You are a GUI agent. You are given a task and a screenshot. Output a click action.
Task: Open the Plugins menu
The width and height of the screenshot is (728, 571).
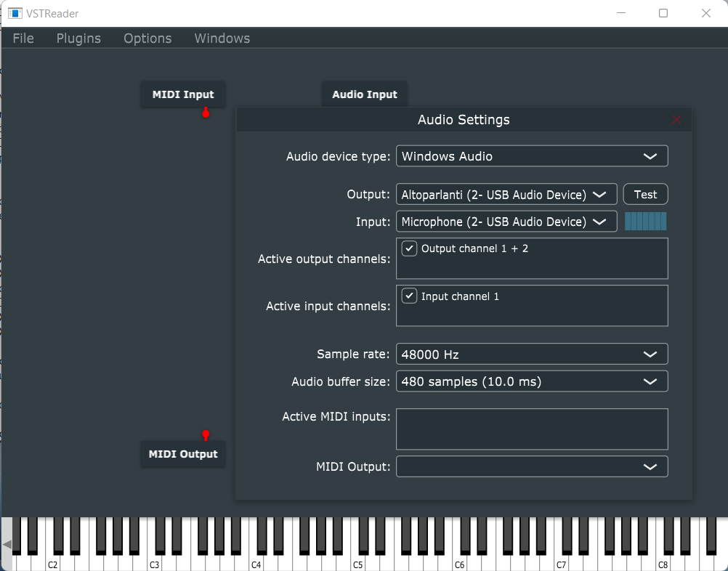[78, 38]
